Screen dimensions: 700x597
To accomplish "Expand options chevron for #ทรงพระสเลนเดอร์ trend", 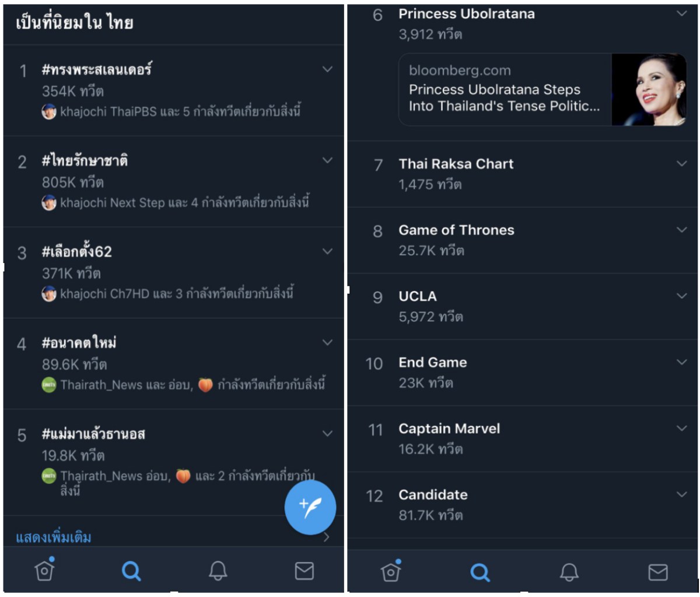I will coord(327,69).
